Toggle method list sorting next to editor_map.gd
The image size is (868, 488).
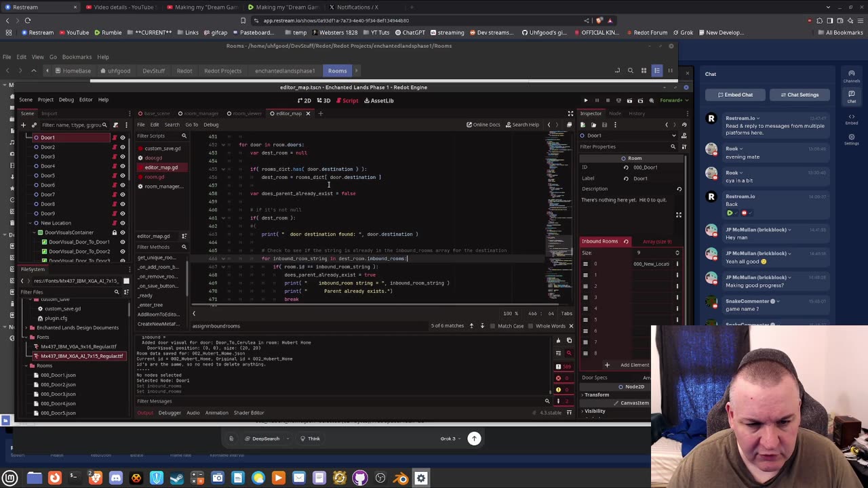pos(184,236)
